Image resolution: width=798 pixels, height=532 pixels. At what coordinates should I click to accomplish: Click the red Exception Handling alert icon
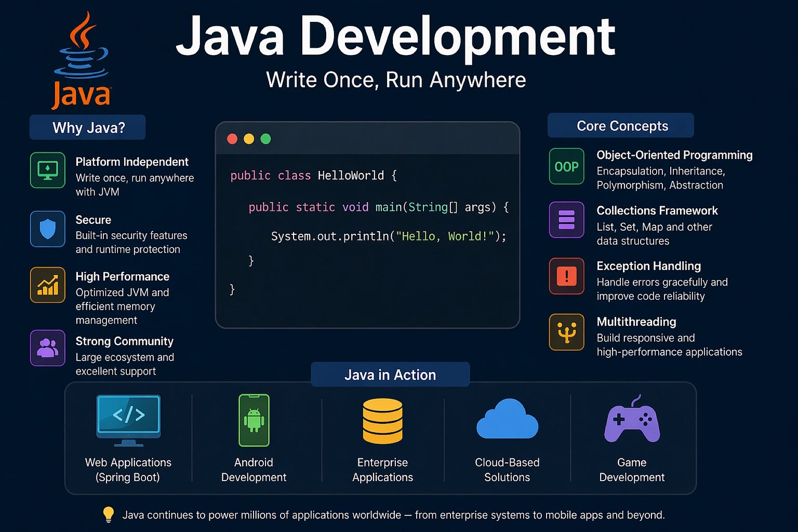567,276
